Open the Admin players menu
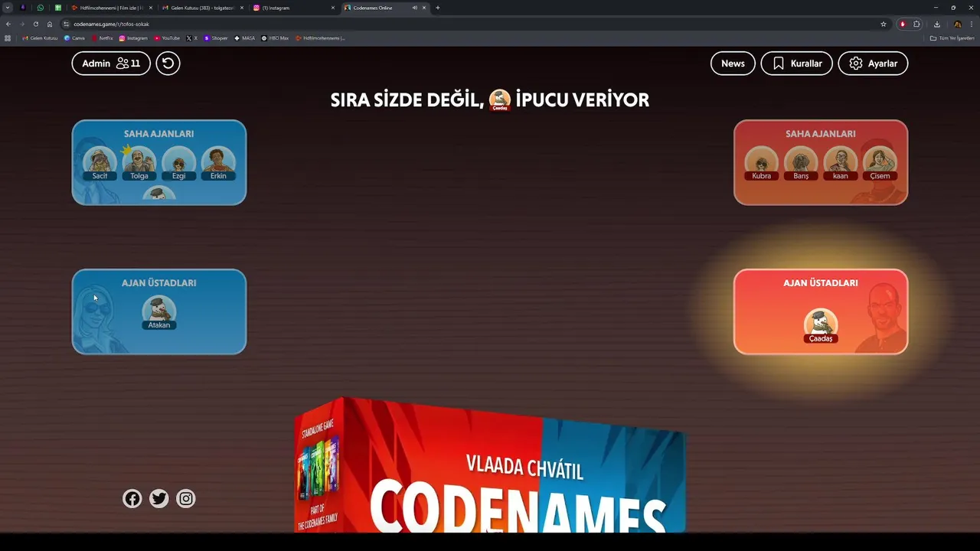Image resolution: width=980 pixels, height=551 pixels. [x=111, y=64]
